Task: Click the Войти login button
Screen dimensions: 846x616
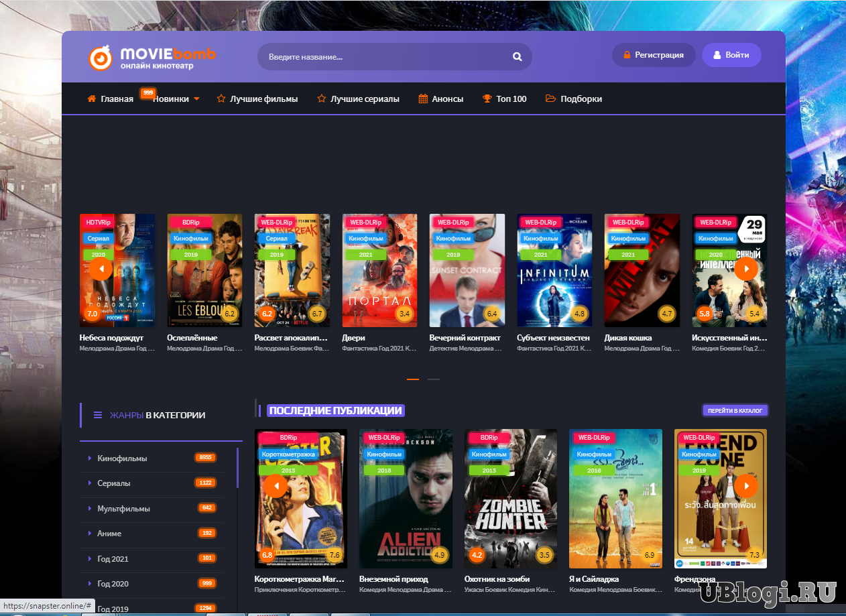Action: coord(731,55)
